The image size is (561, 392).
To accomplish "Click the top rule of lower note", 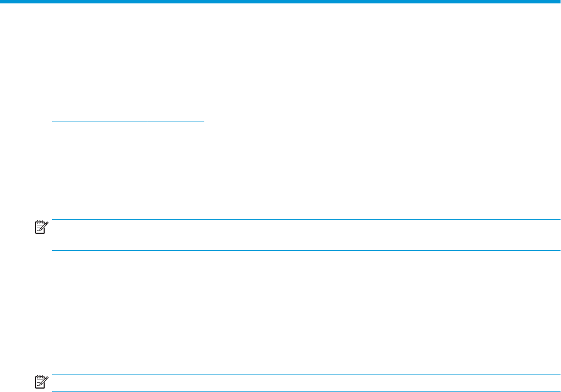I will click(x=305, y=374).
